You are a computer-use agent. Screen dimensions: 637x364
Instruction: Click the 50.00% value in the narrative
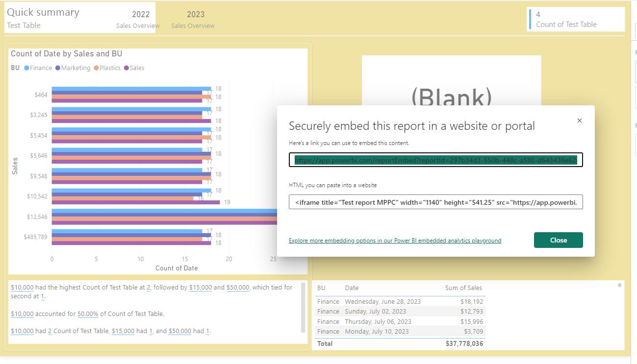tap(88, 314)
